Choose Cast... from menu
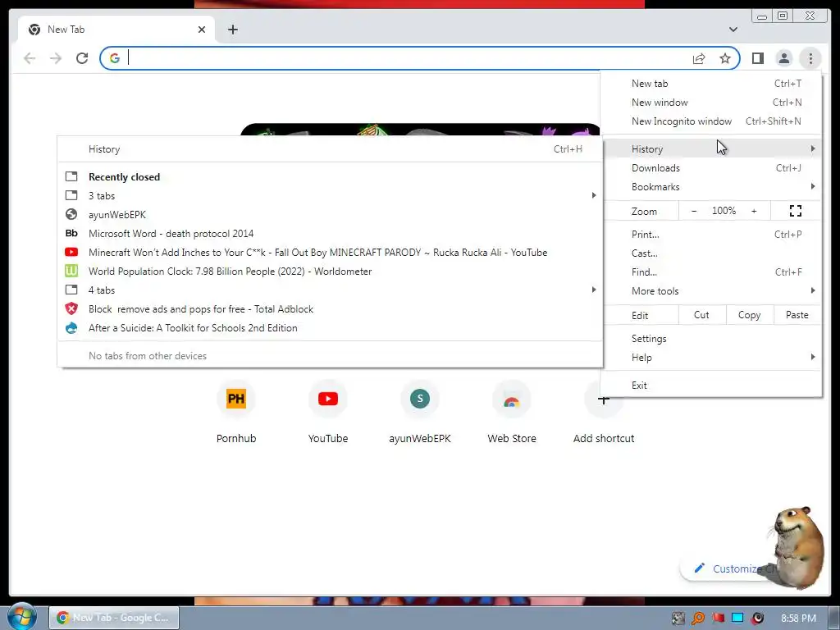840x630 pixels. 713,253
